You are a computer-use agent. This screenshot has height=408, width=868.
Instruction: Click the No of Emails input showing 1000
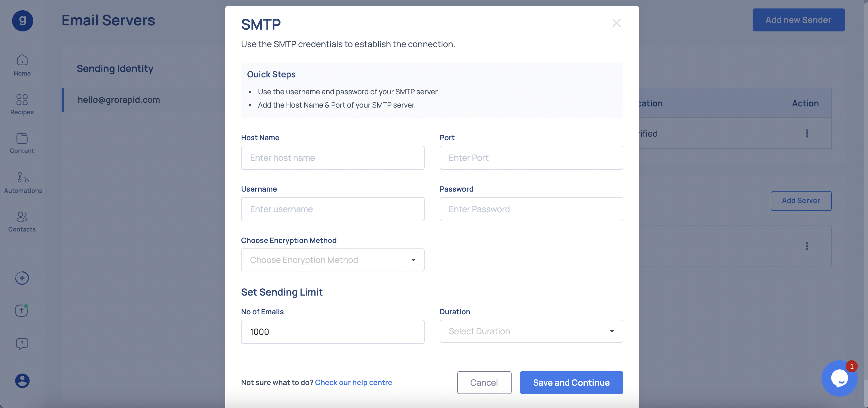coord(333,331)
